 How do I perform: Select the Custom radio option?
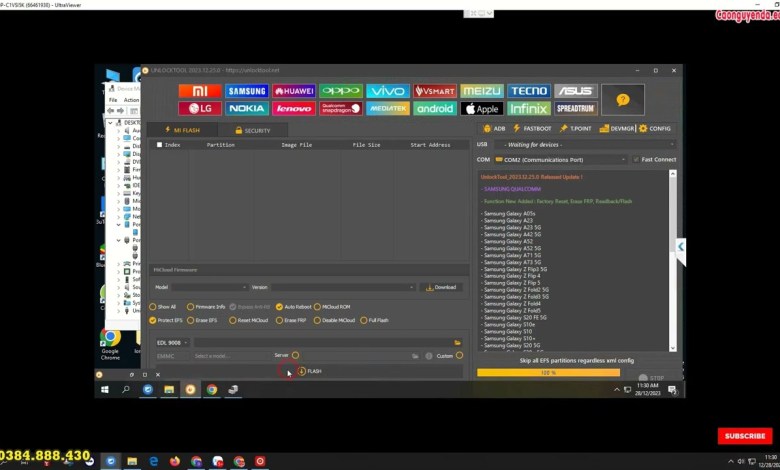click(x=459, y=355)
